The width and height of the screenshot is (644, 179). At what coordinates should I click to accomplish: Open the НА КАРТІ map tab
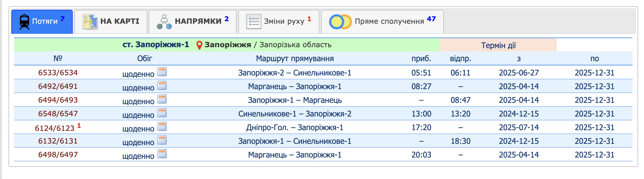pyautogui.click(x=111, y=21)
